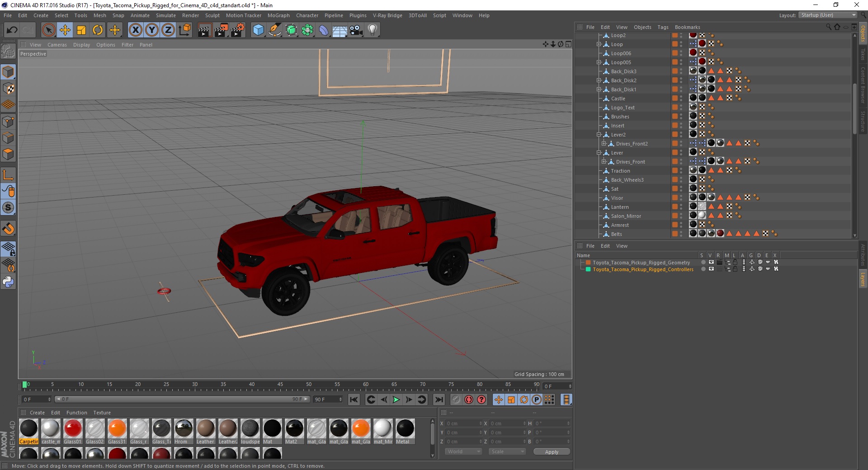Select the Traction object
The height and width of the screenshot is (470, 868).
click(x=620, y=171)
